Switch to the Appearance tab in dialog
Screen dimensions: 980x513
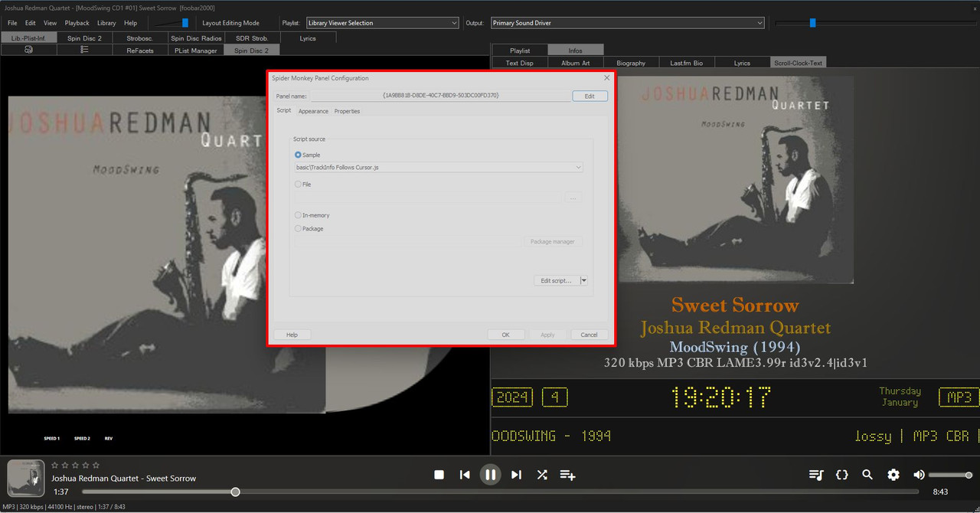pyautogui.click(x=313, y=111)
